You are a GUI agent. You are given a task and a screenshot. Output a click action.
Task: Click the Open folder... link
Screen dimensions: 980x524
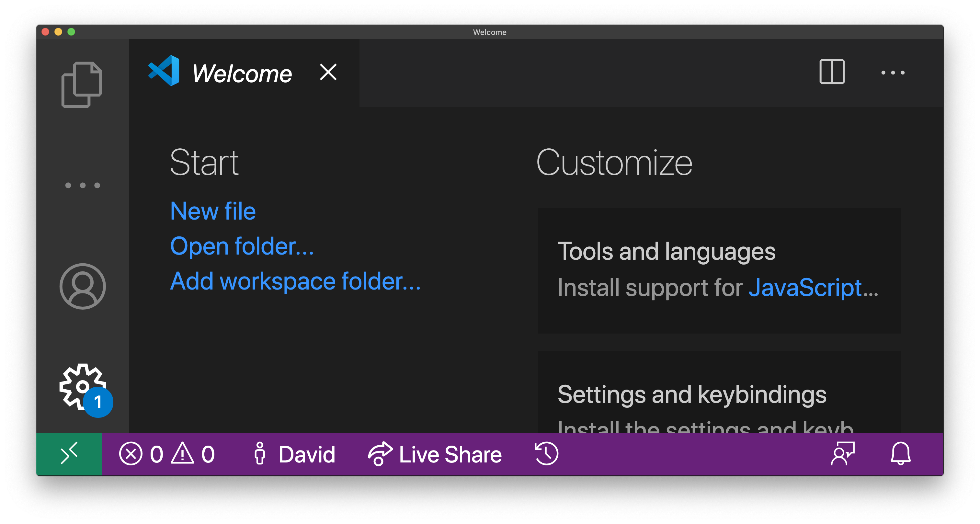[x=242, y=246]
